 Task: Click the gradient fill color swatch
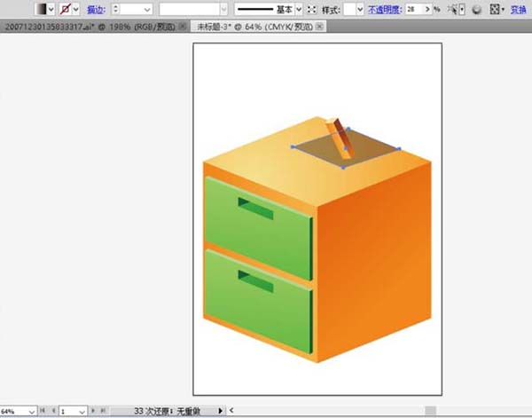41,9
